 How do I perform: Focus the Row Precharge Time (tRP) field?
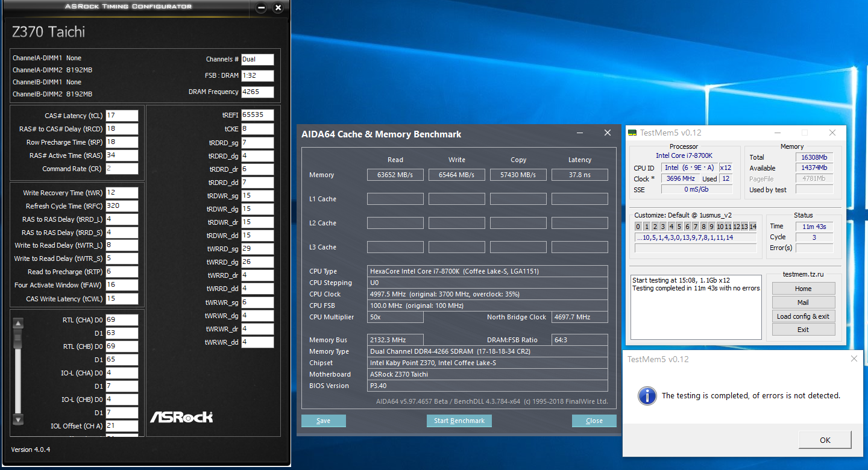[x=122, y=142]
